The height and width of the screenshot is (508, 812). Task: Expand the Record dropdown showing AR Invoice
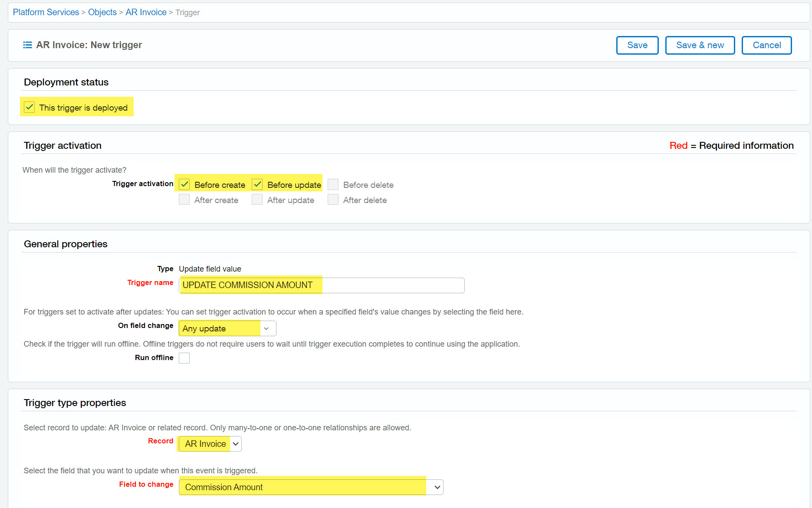210,444
